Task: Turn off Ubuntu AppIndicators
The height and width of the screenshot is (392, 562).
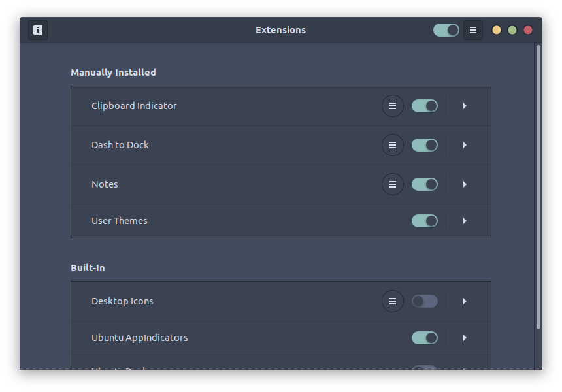Action: [424, 338]
